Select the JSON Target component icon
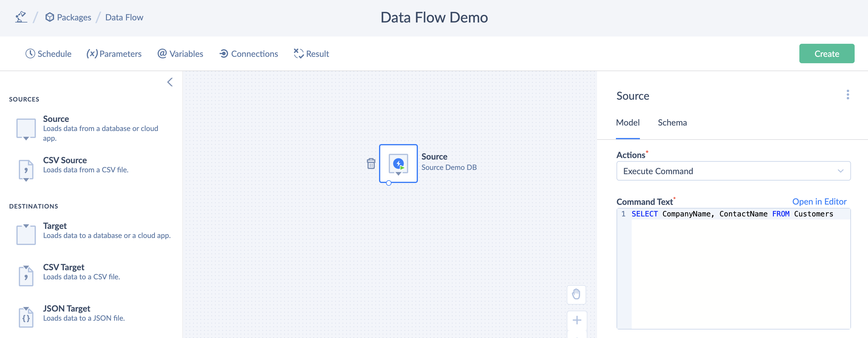 click(x=26, y=317)
